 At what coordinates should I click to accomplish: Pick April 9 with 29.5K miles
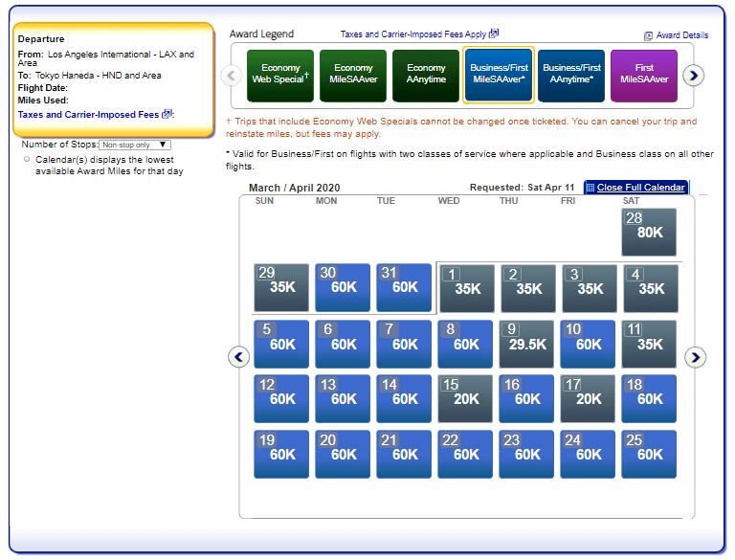click(x=527, y=344)
